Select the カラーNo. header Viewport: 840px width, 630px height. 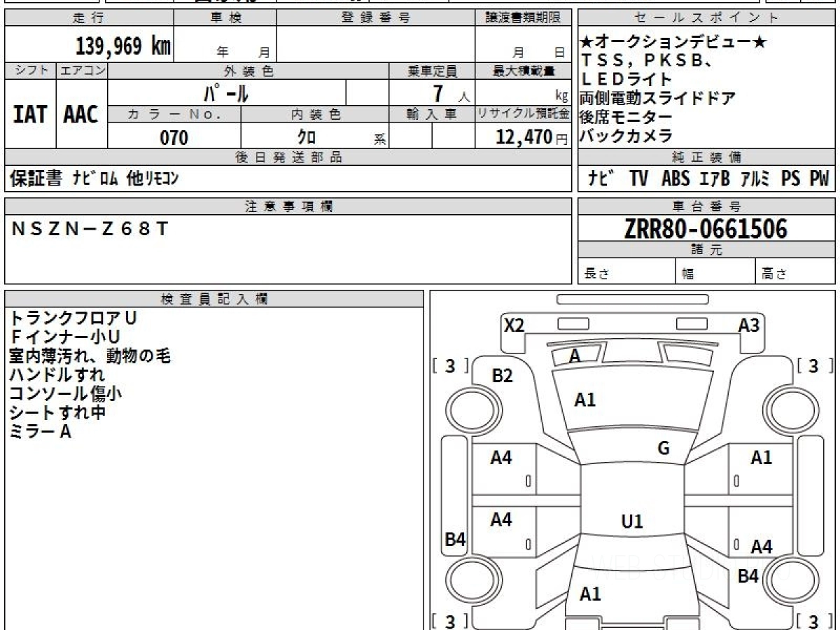174,114
